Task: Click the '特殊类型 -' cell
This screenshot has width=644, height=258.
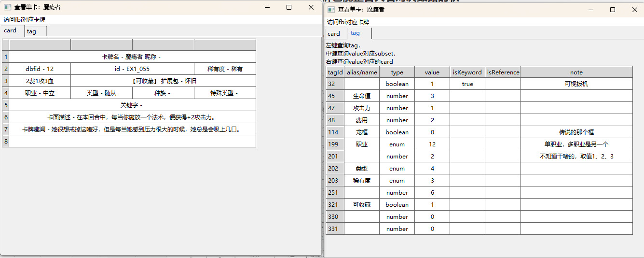Action: [x=225, y=93]
